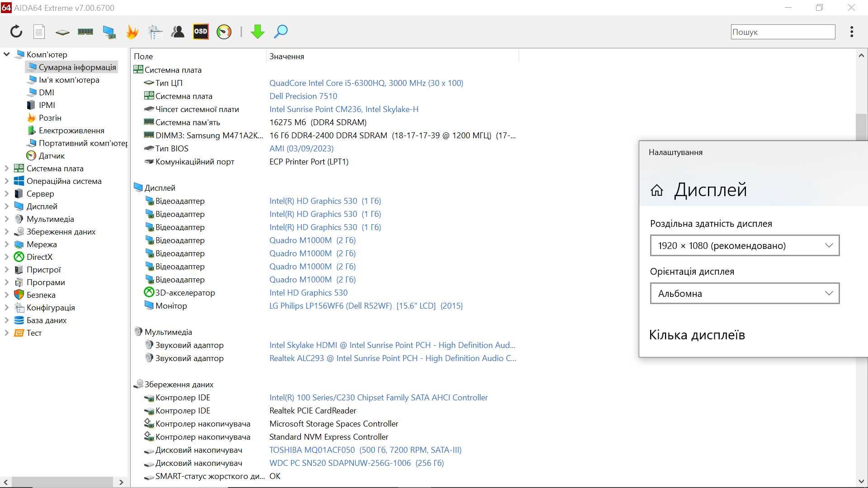Click the tree horizontal scrollbar right arrow
The height and width of the screenshot is (488, 868).
point(121,482)
